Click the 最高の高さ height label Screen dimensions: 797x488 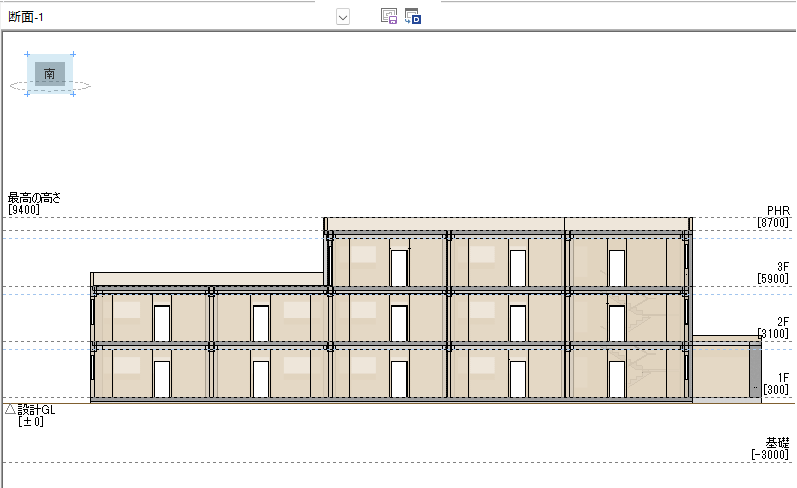click(35, 198)
